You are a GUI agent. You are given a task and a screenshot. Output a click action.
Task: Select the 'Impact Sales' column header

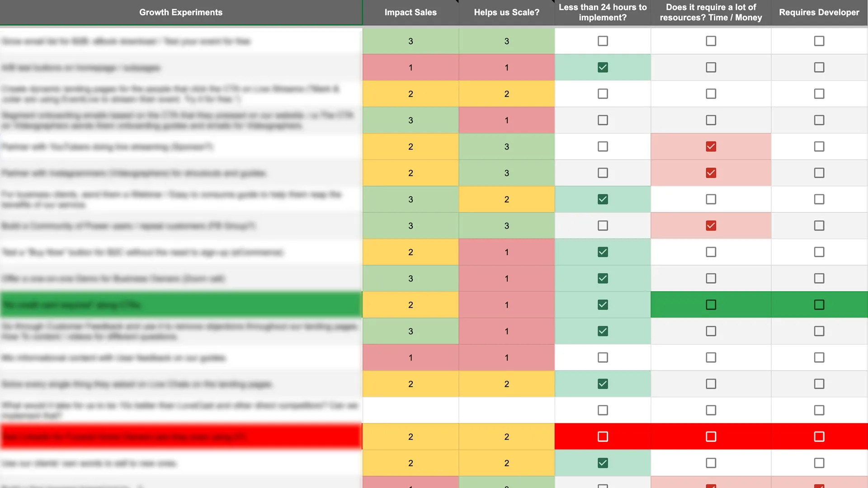(410, 12)
